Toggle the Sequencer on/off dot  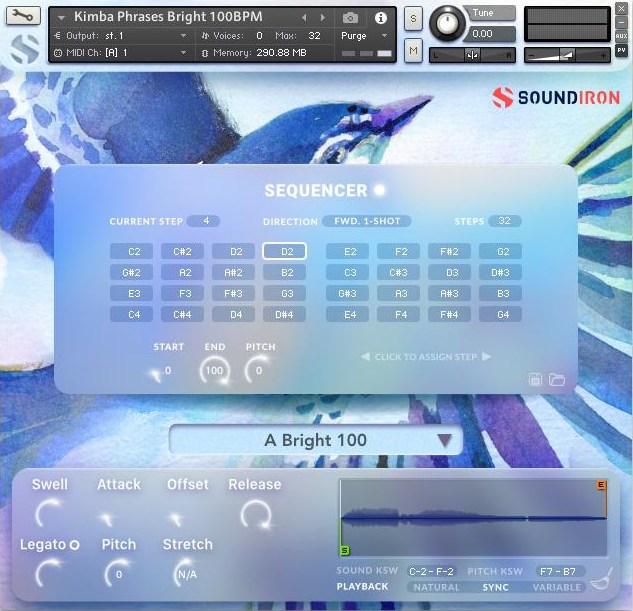[379, 190]
